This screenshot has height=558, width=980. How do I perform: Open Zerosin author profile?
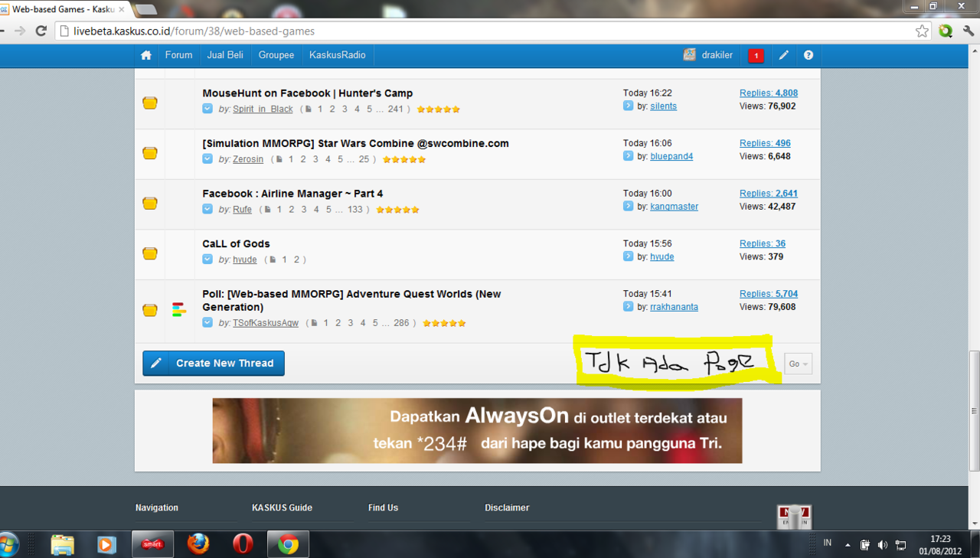(x=248, y=159)
